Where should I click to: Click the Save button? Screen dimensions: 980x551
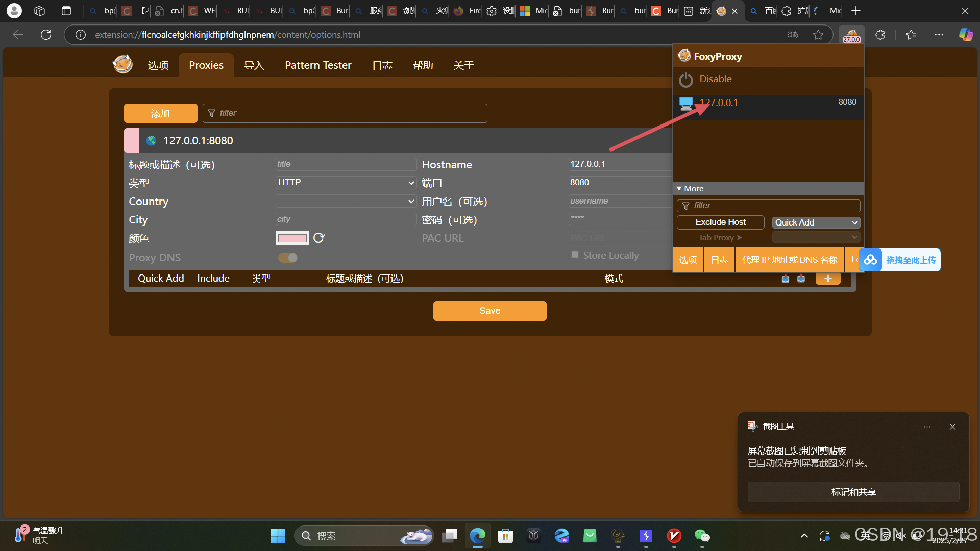point(489,311)
